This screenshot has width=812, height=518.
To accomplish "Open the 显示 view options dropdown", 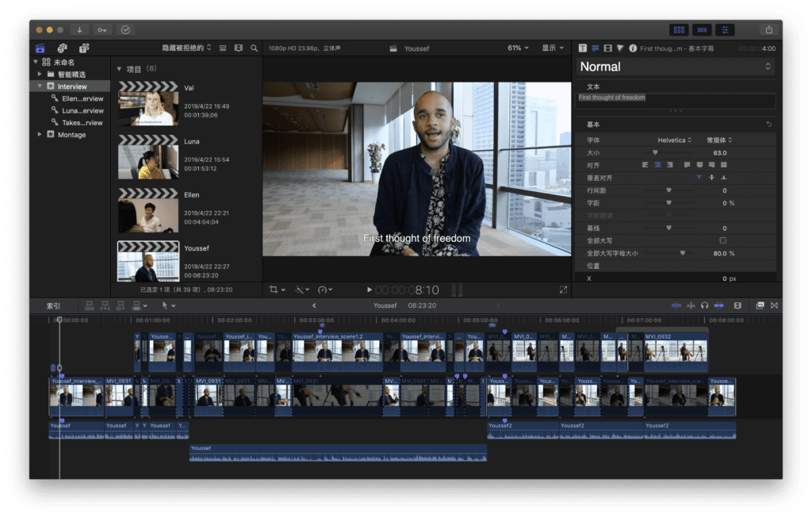I will pyautogui.click(x=553, y=48).
